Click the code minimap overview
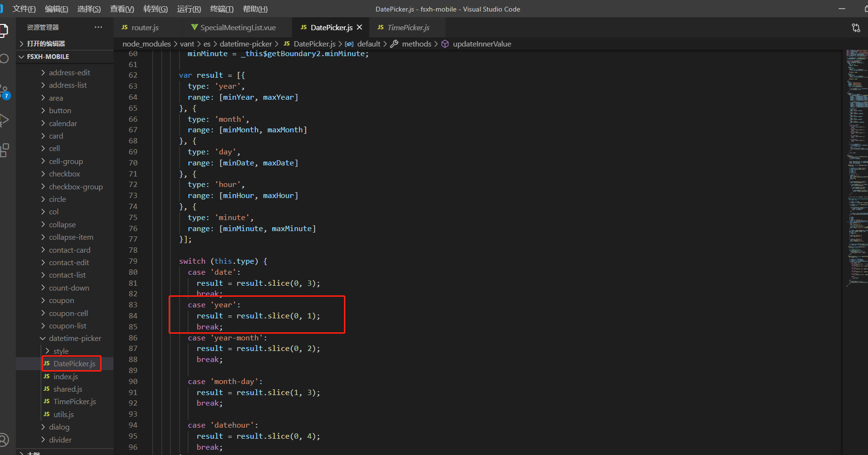 point(857,168)
